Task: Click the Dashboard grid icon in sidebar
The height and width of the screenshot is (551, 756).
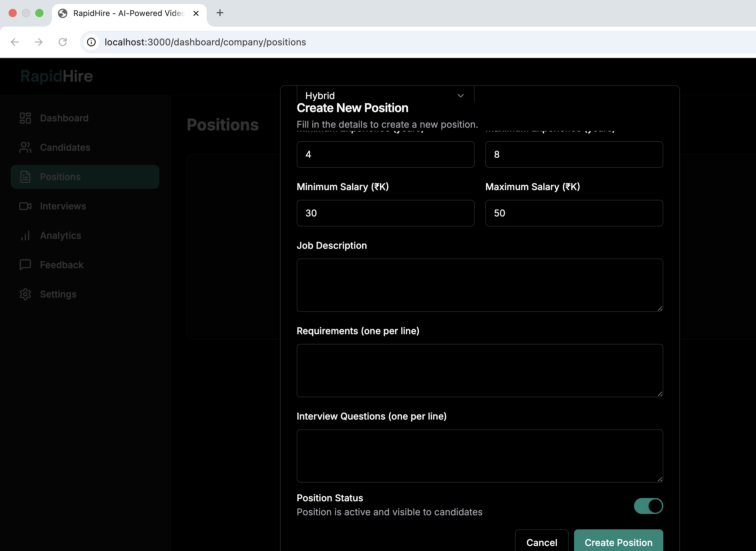Action: [x=25, y=118]
